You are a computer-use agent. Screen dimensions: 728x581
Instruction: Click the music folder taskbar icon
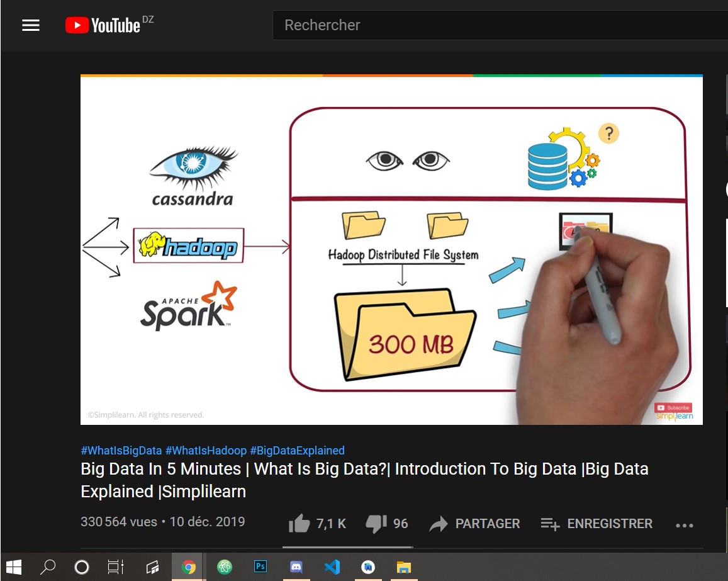(152, 567)
